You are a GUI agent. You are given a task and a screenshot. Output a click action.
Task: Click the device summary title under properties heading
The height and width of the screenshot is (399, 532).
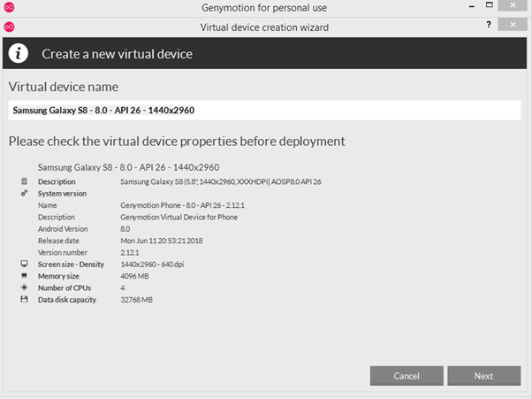[128, 167]
